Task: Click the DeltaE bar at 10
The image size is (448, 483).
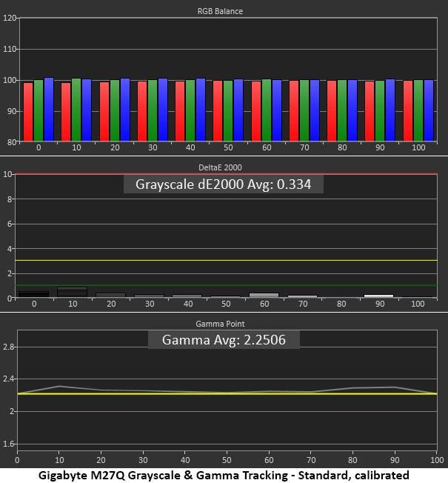Action: pyautogui.click(x=73, y=292)
